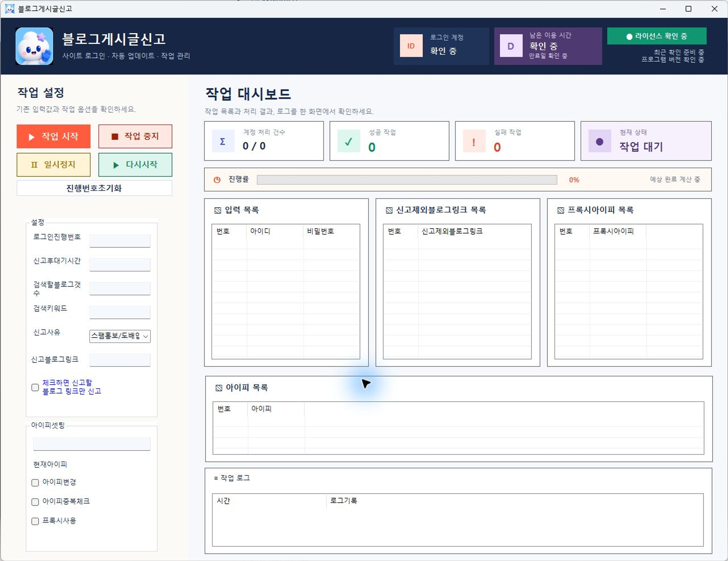This screenshot has width=728, height=561.
Task: Resume with the 다시시작 button
Action: pos(135,165)
